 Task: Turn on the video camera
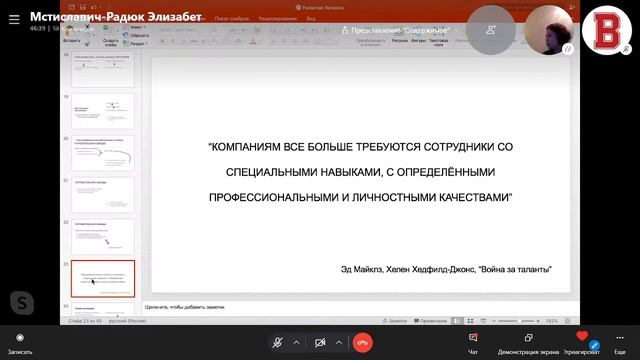320,342
